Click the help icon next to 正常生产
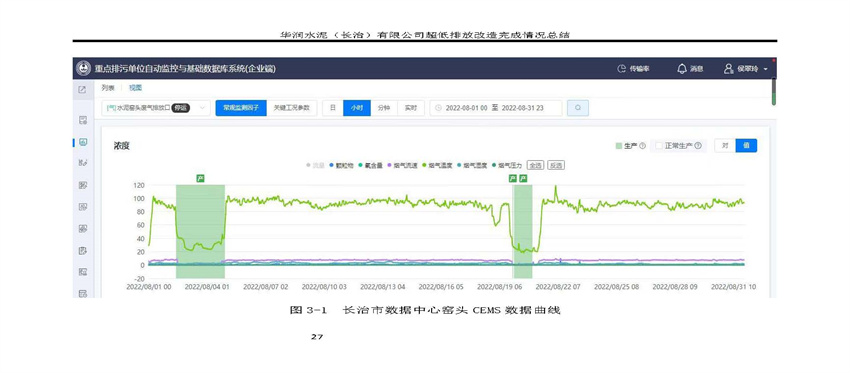Image resolution: width=850 pixels, height=373 pixels. [698, 146]
